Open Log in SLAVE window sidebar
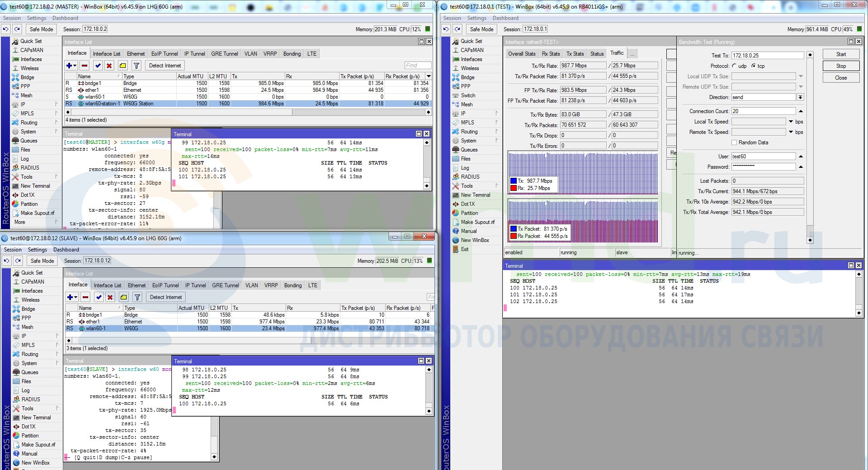The image size is (868, 470). click(x=25, y=390)
